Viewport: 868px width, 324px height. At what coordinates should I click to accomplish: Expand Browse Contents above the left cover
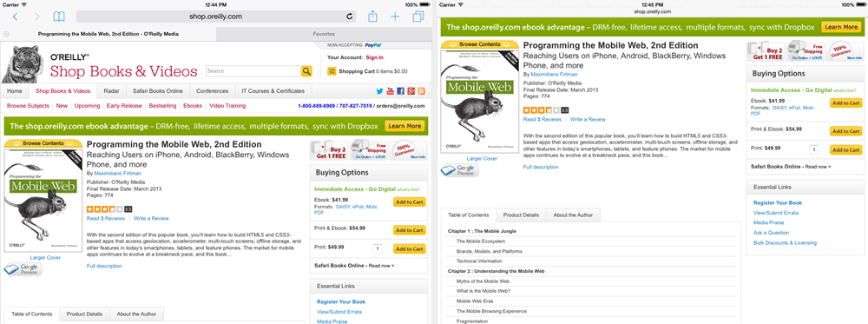coord(43,143)
